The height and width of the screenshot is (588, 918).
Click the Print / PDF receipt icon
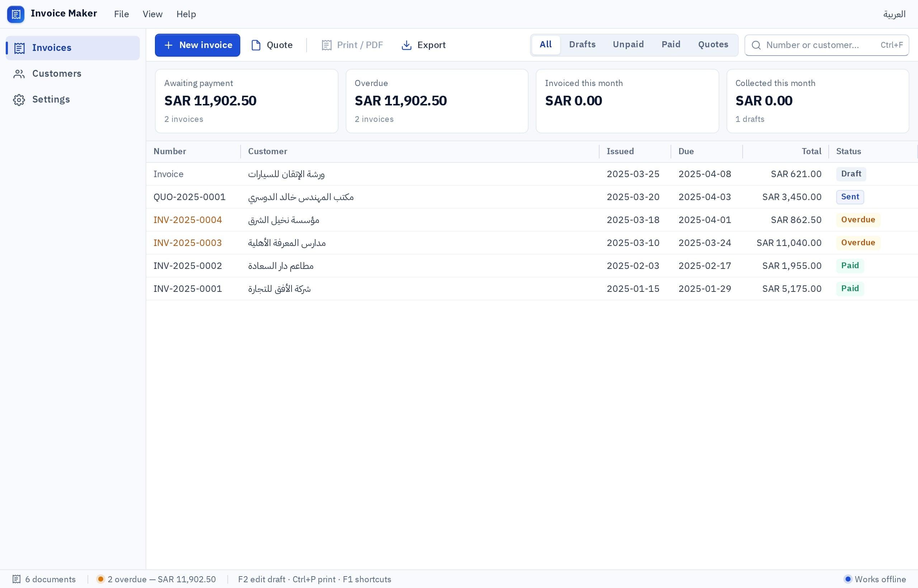326,45
